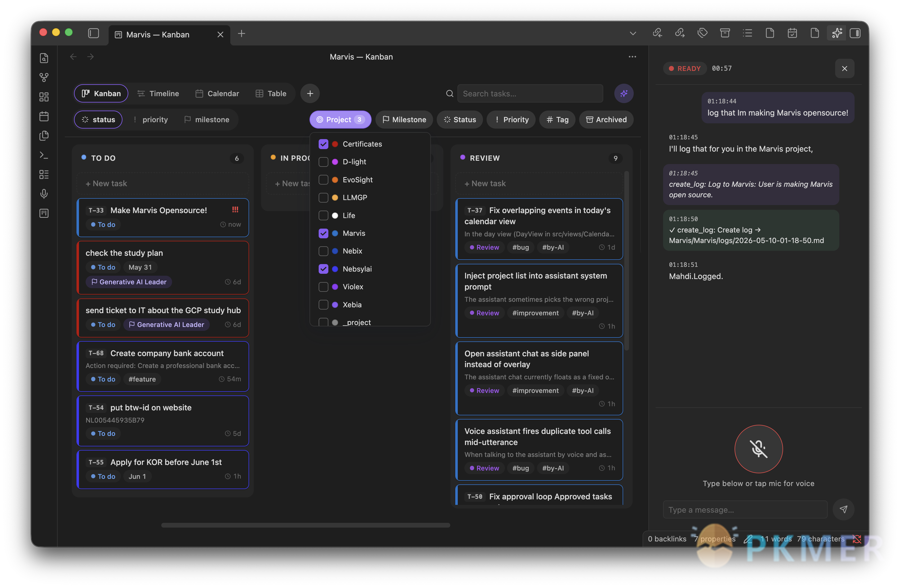Screen dimensions: 900x588
Task: Open the outline list icon in top toolbar
Action: (x=747, y=33)
